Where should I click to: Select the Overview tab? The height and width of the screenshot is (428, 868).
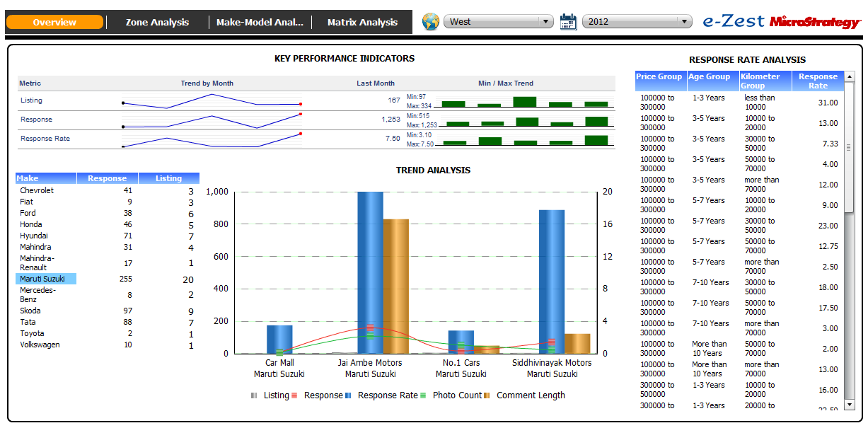pos(54,22)
